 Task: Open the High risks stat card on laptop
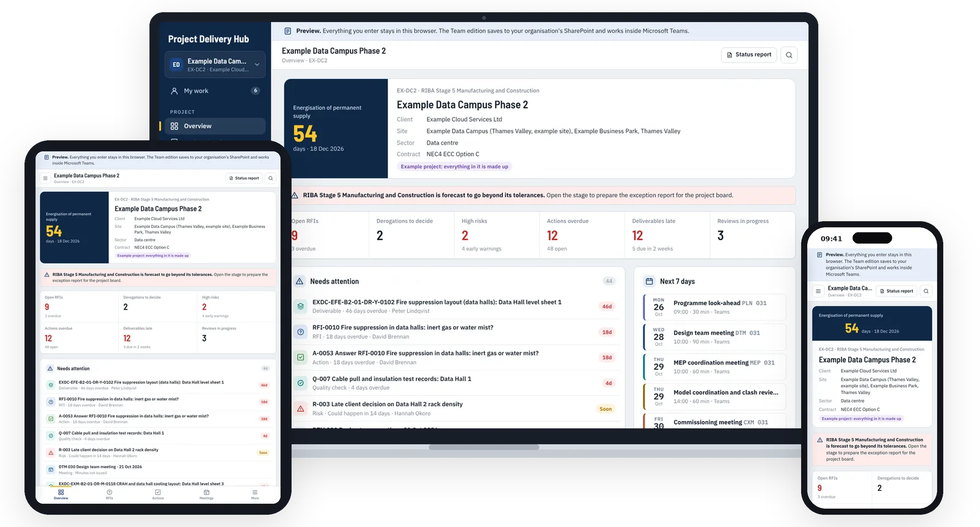tap(497, 235)
